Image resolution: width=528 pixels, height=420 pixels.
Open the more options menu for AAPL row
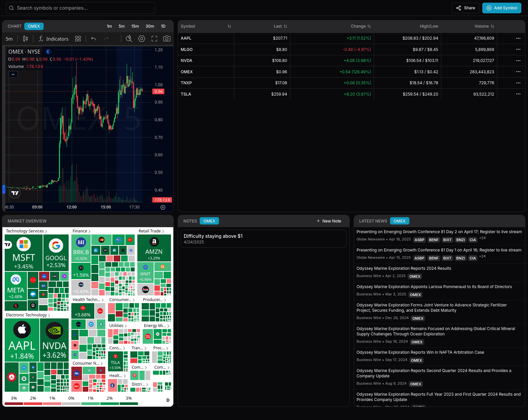[518, 38]
